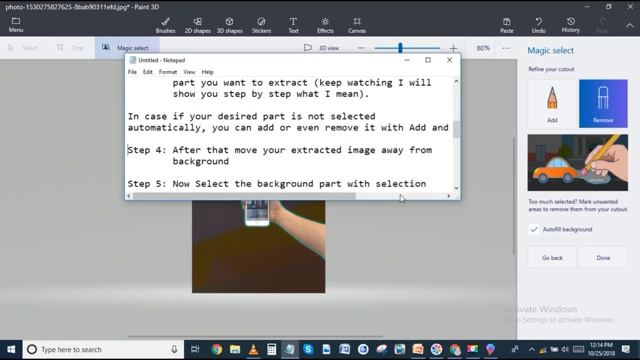Open the Windows Start menu
The width and height of the screenshot is (640, 360).
tap(11, 349)
